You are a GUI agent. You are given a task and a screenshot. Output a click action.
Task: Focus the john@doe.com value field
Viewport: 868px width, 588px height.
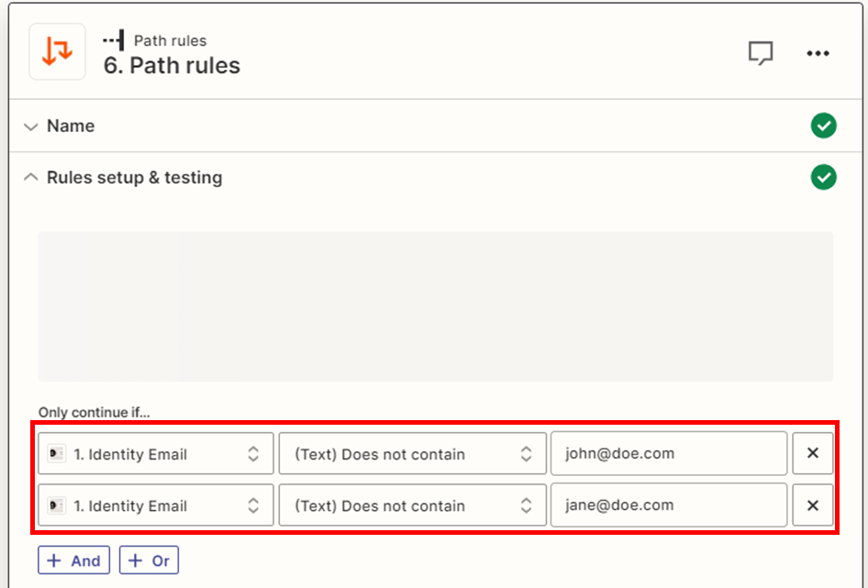pyautogui.click(x=668, y=453)
